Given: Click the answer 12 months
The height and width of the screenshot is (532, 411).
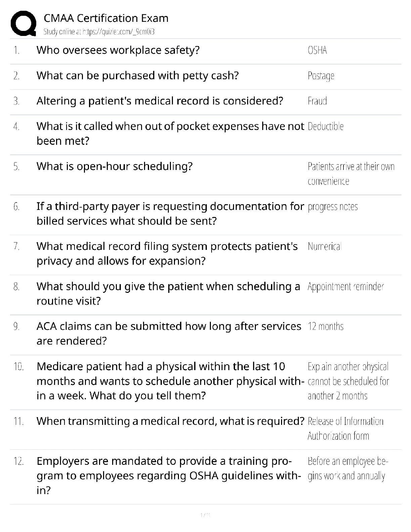Looking at the screenshot, I should click(x=325, y=326).
